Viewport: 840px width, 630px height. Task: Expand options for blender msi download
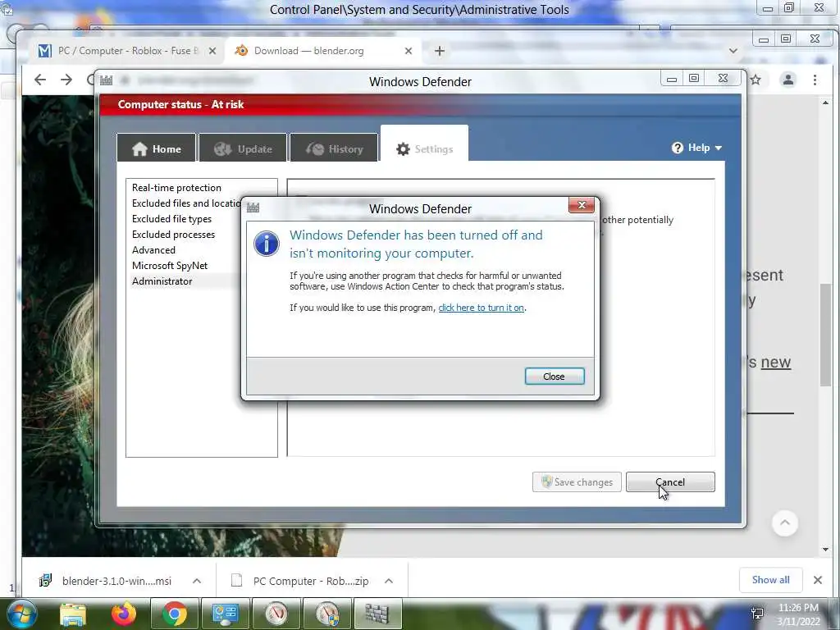coord(197,581)
